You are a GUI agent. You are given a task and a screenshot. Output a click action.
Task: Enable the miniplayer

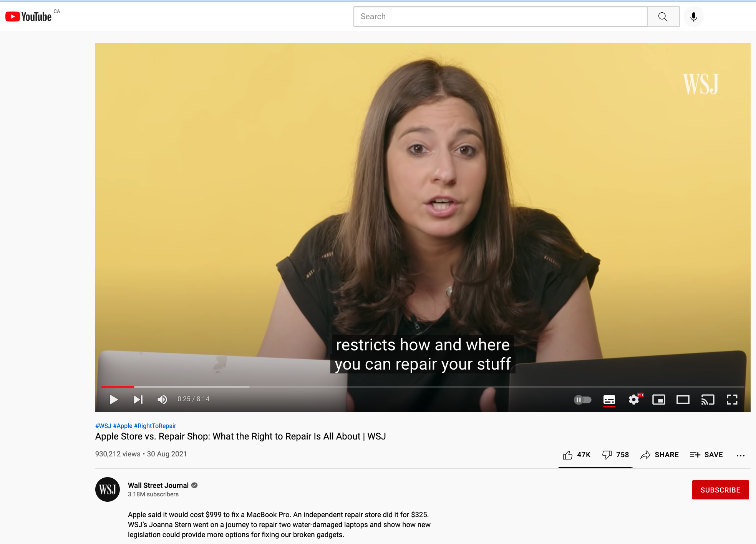pos(659,400)
